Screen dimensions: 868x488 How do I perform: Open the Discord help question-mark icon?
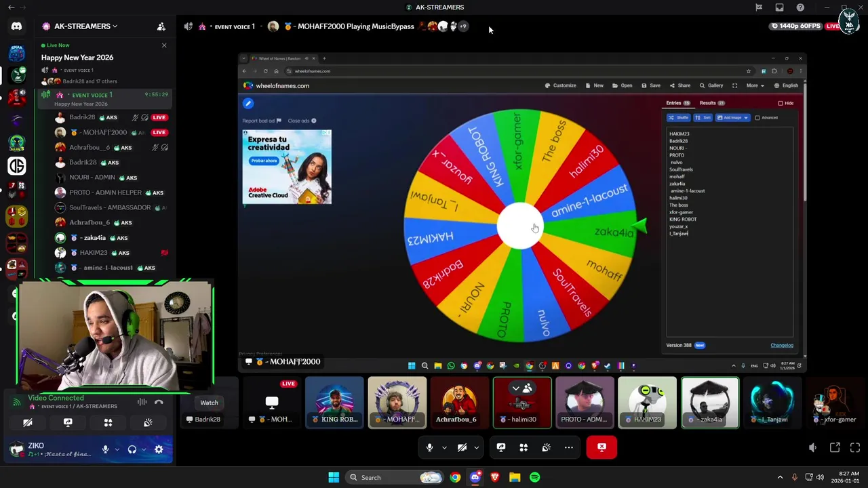[800, 7]
